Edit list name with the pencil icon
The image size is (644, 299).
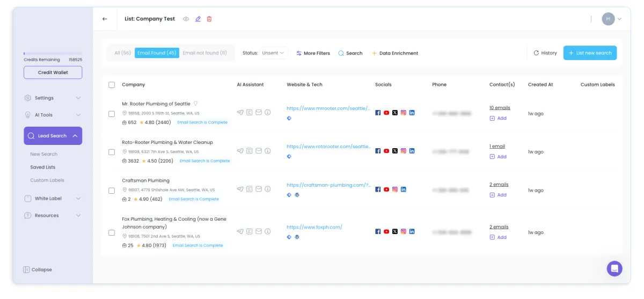[x=198, y=19]
